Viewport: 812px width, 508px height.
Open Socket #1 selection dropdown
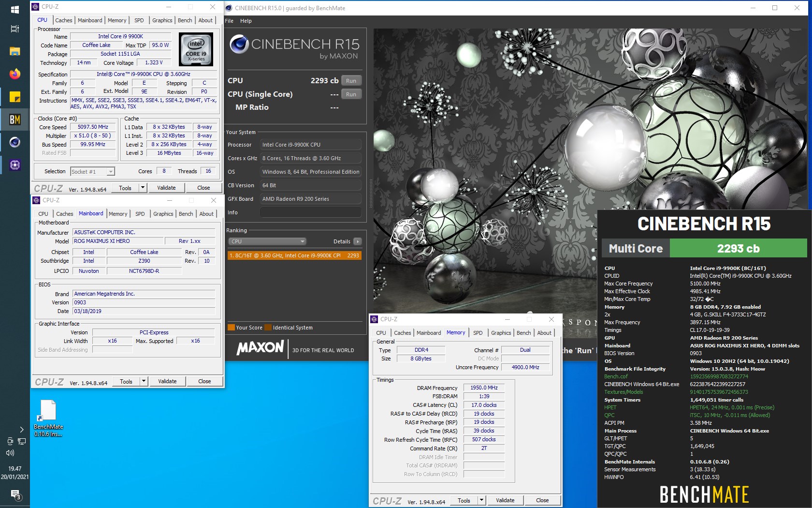tap(92, 171)
